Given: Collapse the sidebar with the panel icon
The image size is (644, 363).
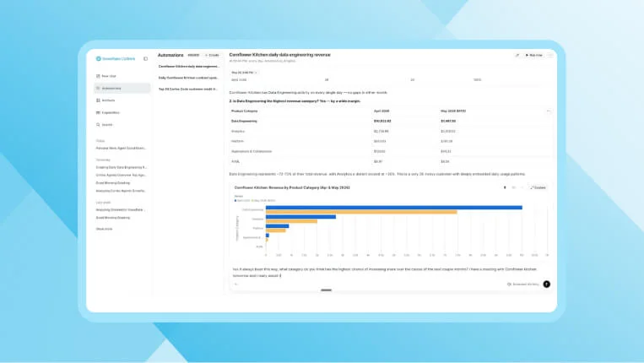Looking at the screenshot, I should click(x=145, y=59).
